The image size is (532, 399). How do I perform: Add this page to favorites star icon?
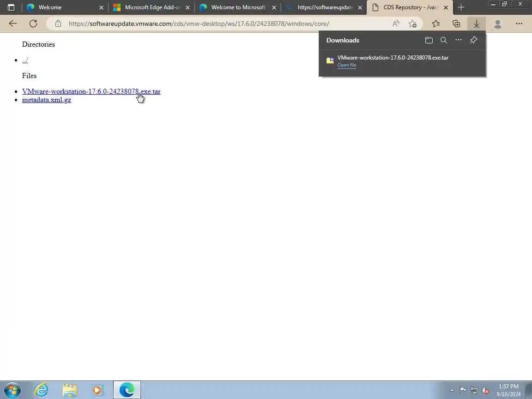(x=412, y=24)
